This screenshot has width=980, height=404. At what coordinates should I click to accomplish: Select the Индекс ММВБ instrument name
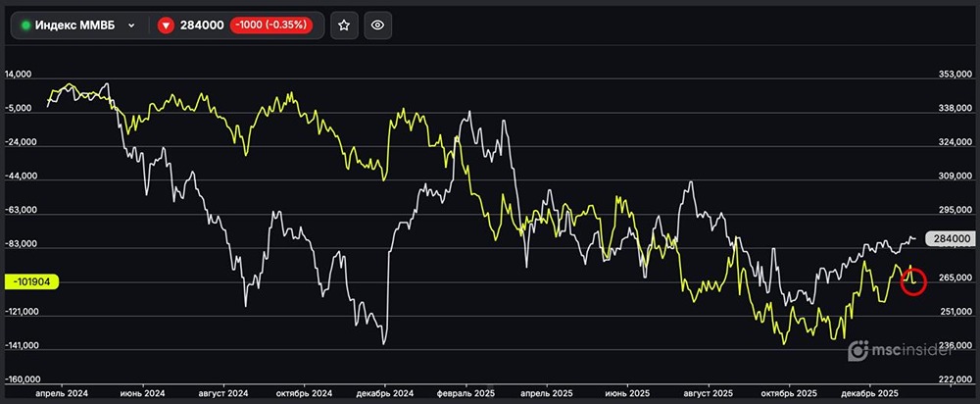pyautogui.click(x=75, y=25)
